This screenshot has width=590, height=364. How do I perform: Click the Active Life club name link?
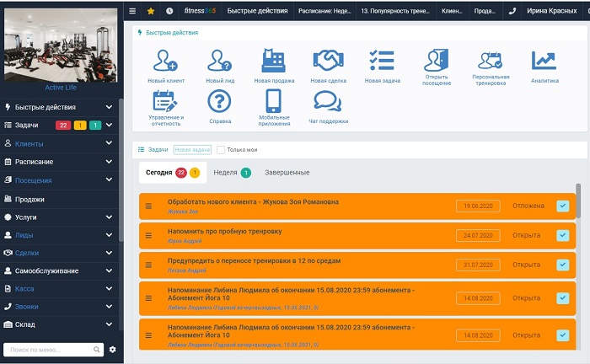pyautogui.click(x=61, y=88)
